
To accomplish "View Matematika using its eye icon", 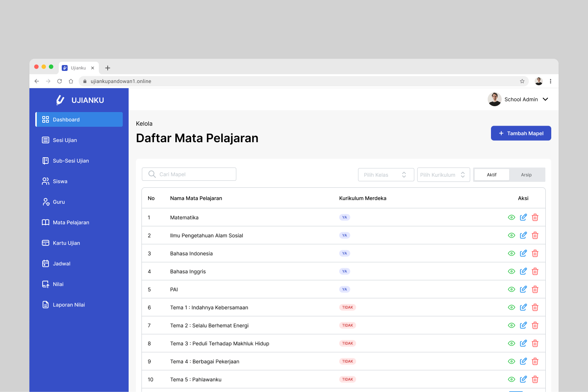I will coord(511,217).
